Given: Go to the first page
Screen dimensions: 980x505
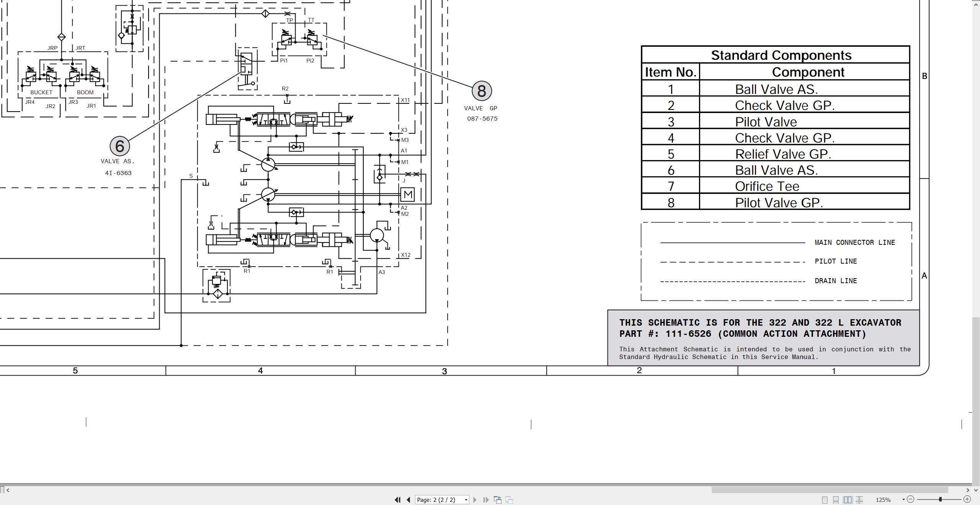Looking at the screenshot, I should click(x=397, y=500).
